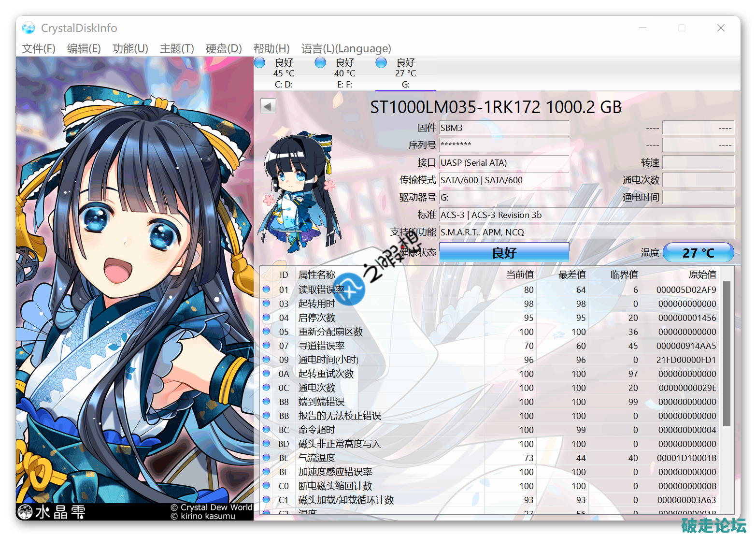Click the 良好 health status button
Image resolution: width=756 pixels, height=536 pixels.
[x=504, y=252]
